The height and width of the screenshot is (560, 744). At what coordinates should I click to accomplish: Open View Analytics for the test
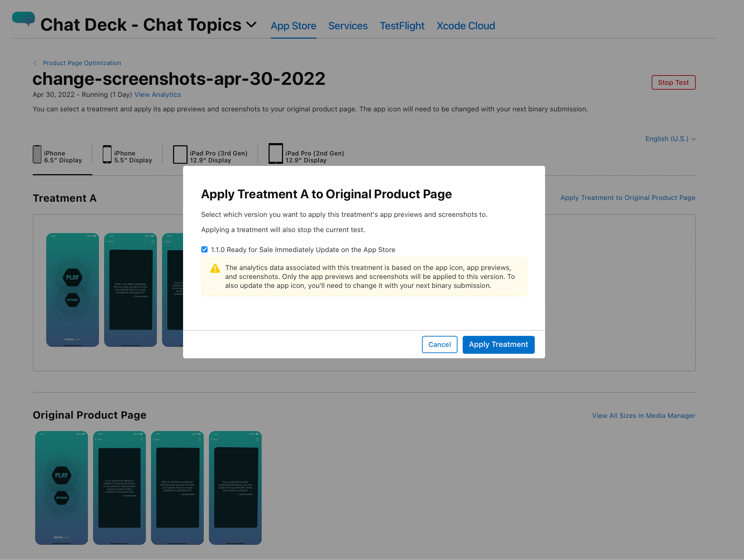point(157,94)
